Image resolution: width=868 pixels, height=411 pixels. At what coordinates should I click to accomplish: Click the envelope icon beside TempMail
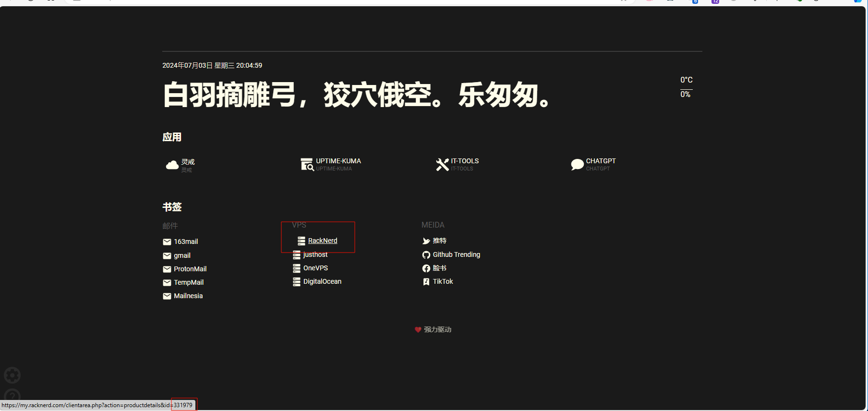coord(167,283)
